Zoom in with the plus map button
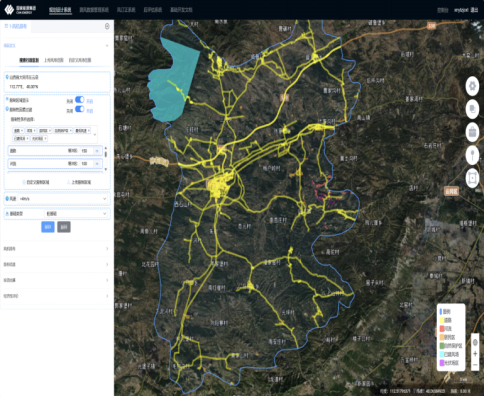Image resolution: width=484 pixels, height=396 pixels. point(475,353)
